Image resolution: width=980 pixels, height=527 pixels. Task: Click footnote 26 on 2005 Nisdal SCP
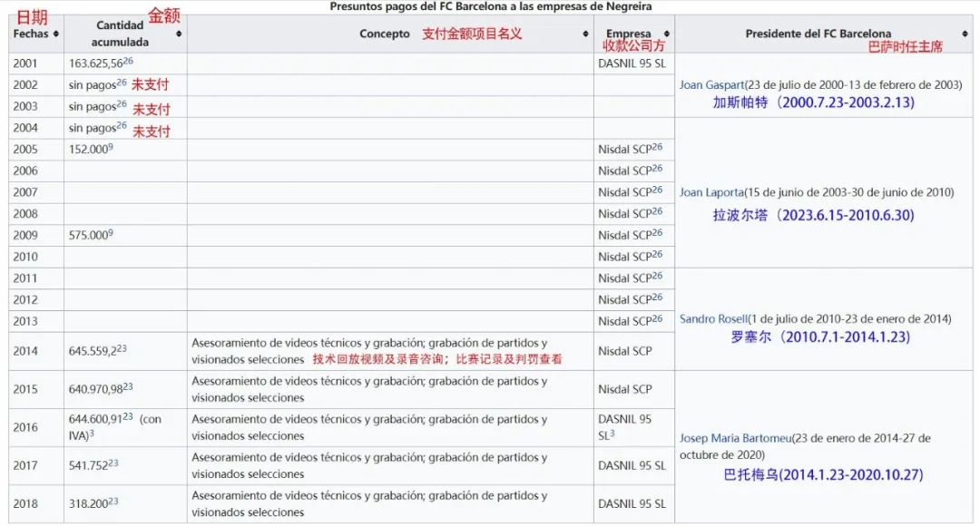point(658,147)
